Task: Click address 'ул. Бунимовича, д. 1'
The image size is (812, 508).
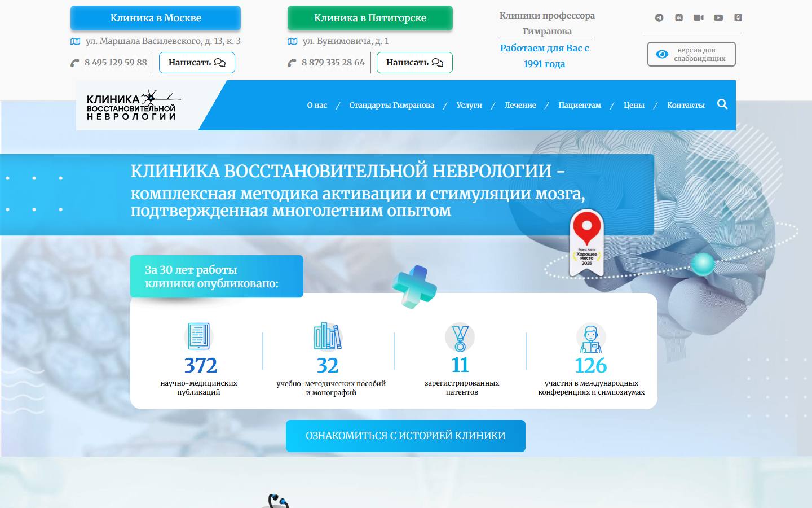Action: click(346, 41)
